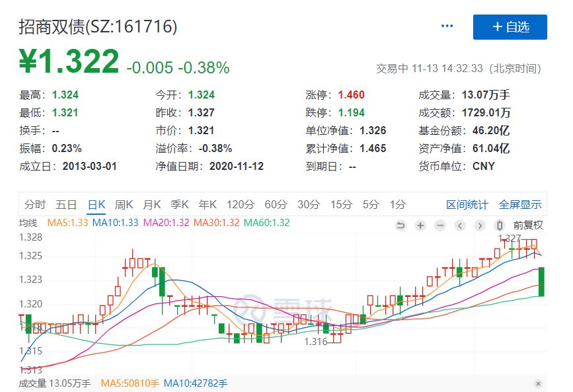Image resolution: width=573 pixels, height=392 pixels.
Task: Switch to the 15分 interval chart
Action: point(341,204)
